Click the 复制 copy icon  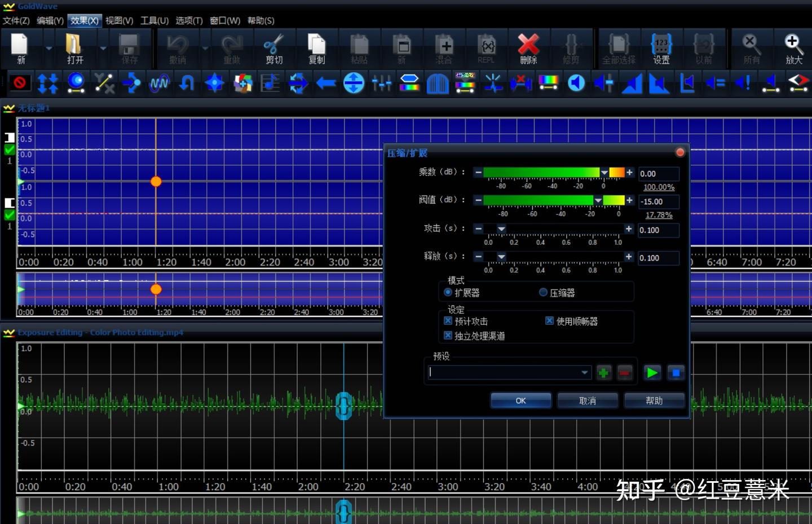click(316, 48)
